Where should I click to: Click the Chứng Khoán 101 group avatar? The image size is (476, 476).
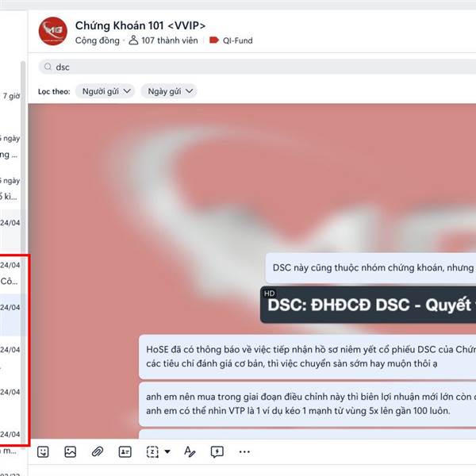pos(53,31)
